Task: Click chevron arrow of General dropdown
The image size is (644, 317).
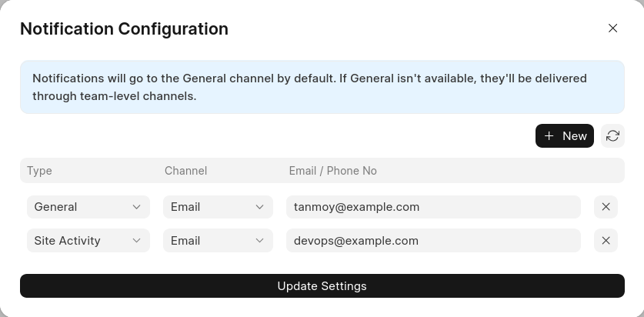Action: [136, 207]
